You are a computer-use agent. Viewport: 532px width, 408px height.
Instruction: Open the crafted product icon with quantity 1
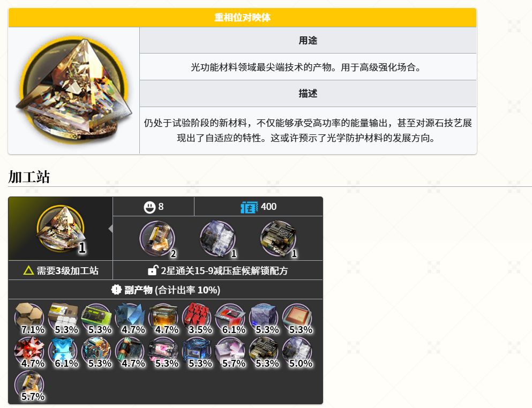(61, 229)
